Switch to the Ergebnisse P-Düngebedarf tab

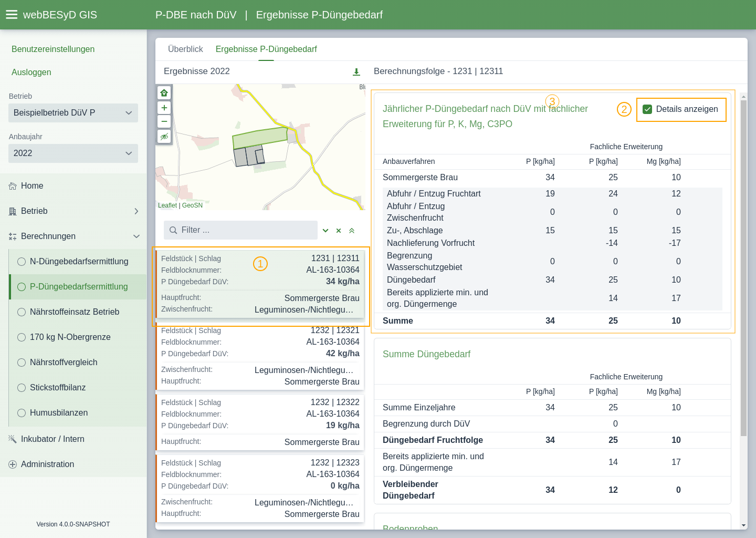(x=266, y=49)
